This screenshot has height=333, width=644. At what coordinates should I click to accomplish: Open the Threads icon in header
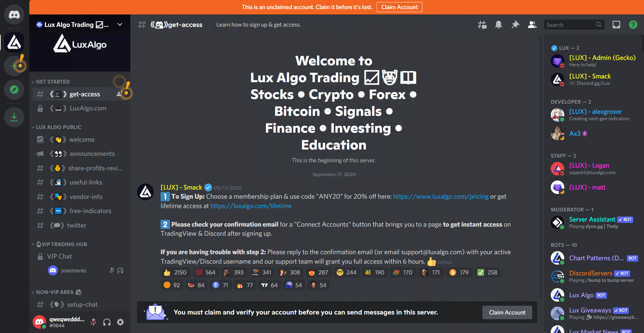coord(482,25)
